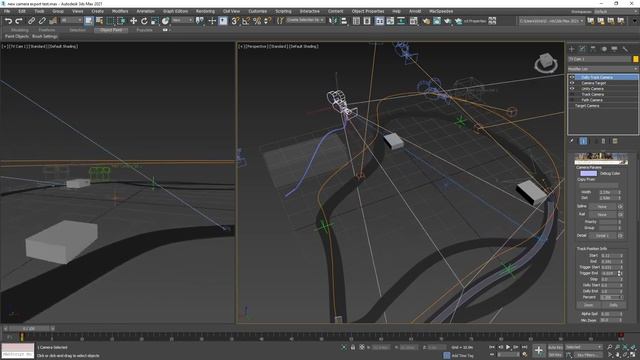
Task: Open the Modify tab in command panel
Action: pyautogui.click(x=582, y=49)
